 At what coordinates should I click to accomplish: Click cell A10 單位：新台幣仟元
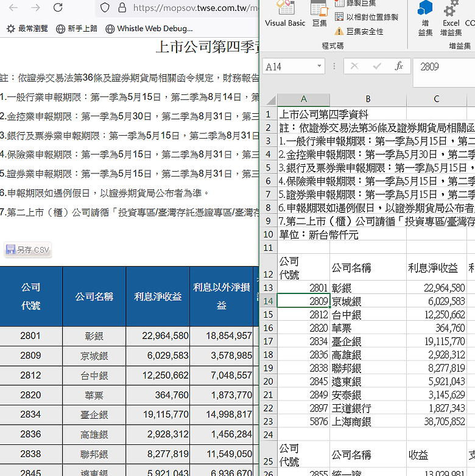304,235
